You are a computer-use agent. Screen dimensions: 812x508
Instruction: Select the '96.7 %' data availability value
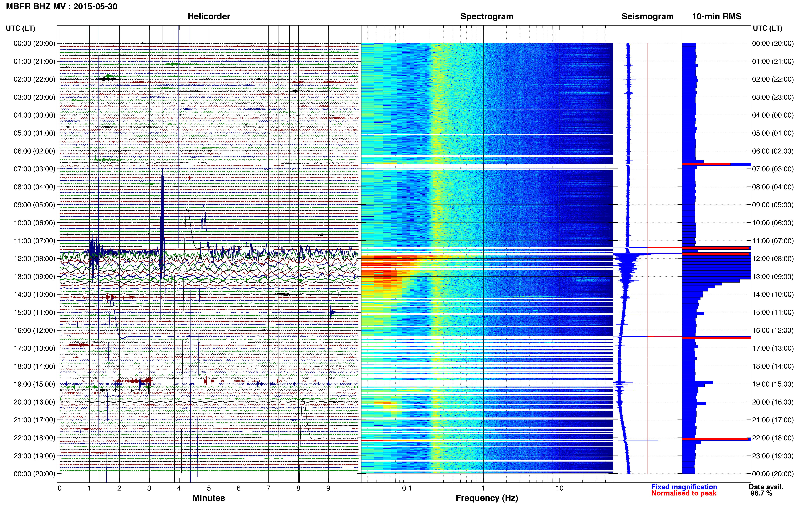click(761, 494)
